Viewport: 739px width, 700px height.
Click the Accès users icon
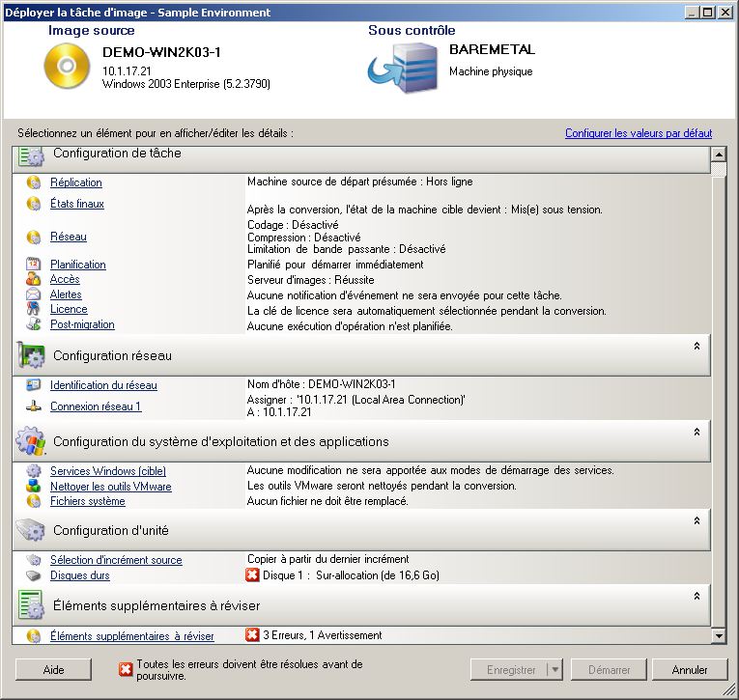tap(33, 280)
